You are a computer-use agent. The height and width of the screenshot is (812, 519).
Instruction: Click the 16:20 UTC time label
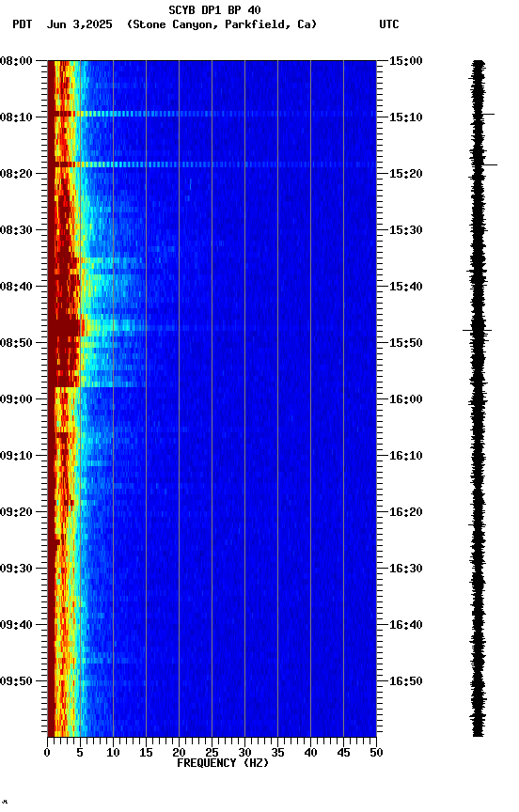(405, 512)
